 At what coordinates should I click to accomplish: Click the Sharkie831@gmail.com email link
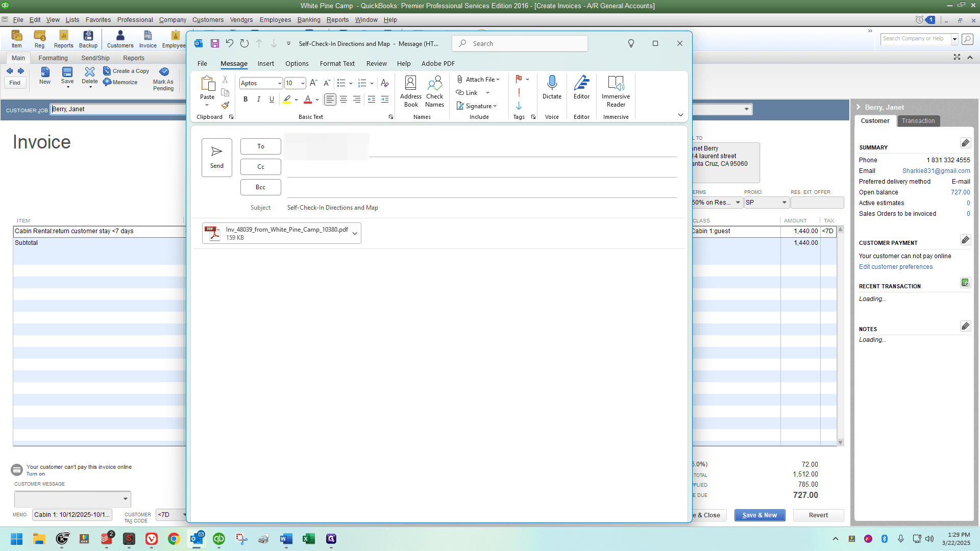[936, 171]
